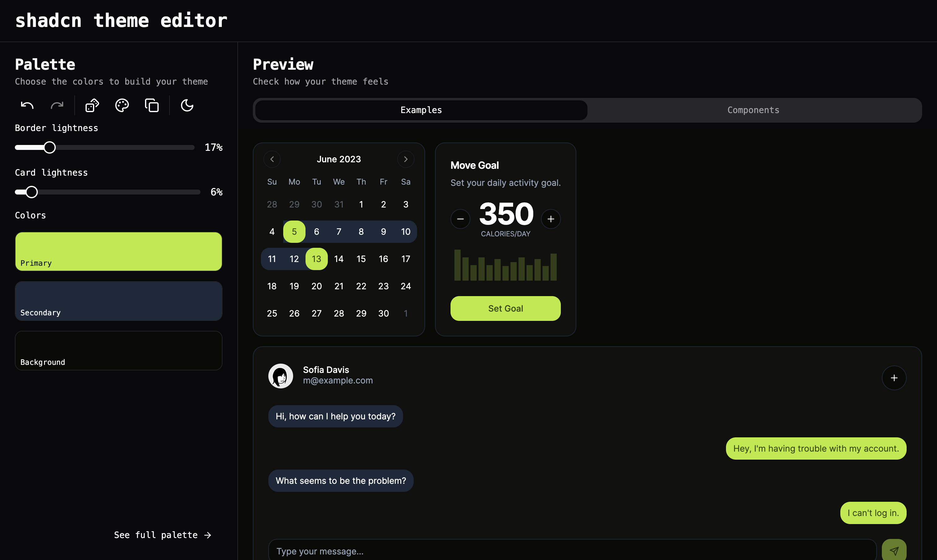Click the send message arrow icon
The width and height of the screenshot is (937, 560).
click(x=894, y=551)
